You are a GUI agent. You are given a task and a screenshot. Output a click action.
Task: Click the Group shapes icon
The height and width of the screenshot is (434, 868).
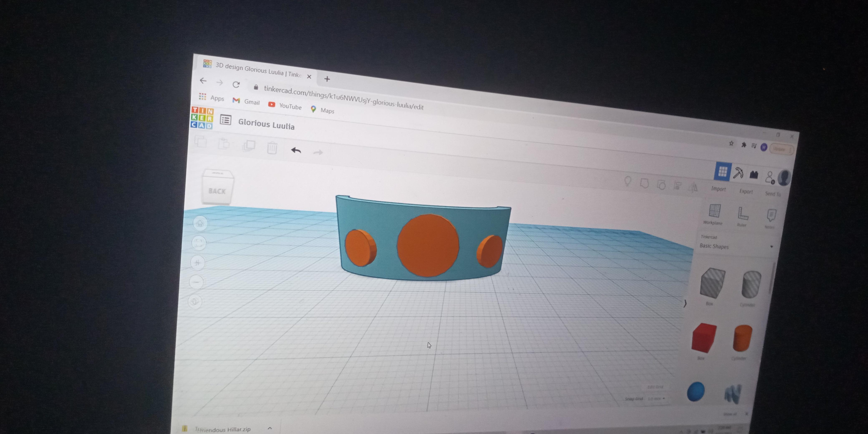point(644,183)
